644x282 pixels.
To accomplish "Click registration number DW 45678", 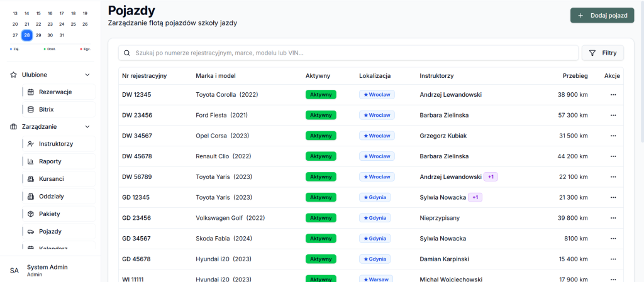I will (136, 156).
